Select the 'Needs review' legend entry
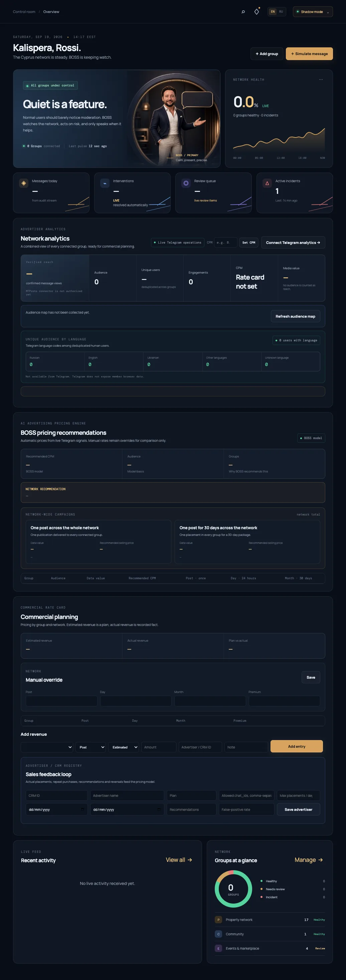Image resolution: width=346 pixels, height=980 pixels. tap(292, 889)
